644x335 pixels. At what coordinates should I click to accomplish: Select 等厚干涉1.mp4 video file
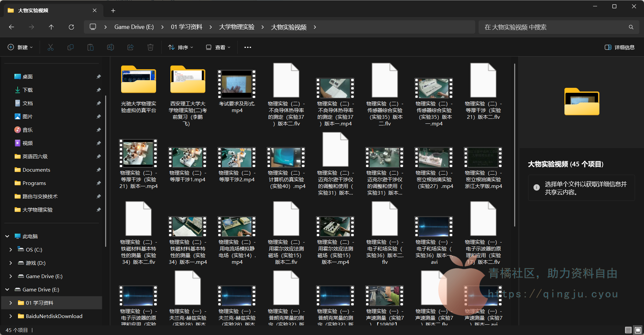188,165
